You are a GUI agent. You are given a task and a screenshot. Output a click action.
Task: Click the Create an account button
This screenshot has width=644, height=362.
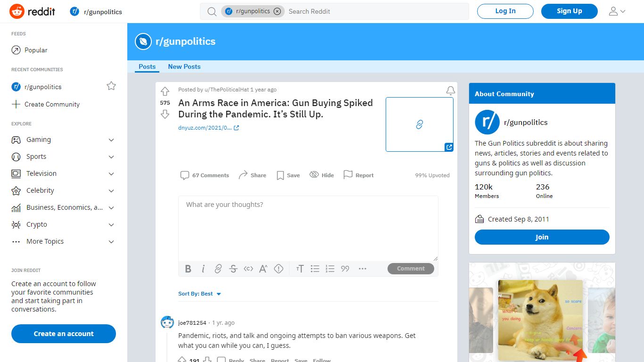(64, 334)
